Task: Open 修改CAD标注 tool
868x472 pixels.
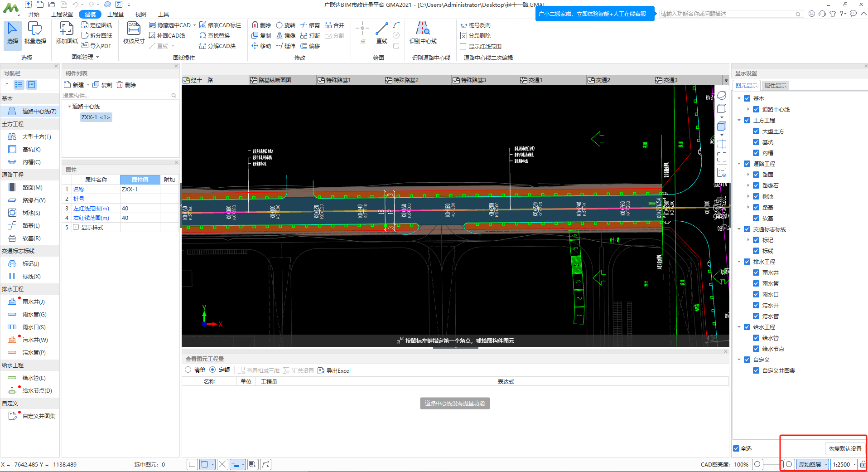Action: pos(220,25)
